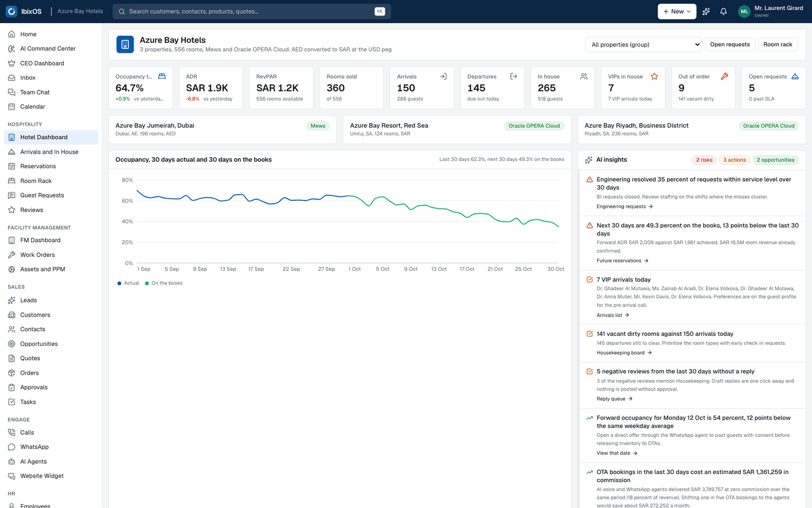The image size is (812, 508).
Task: Go to Reservations in sidebar
Action: click(x=51, y=167)
